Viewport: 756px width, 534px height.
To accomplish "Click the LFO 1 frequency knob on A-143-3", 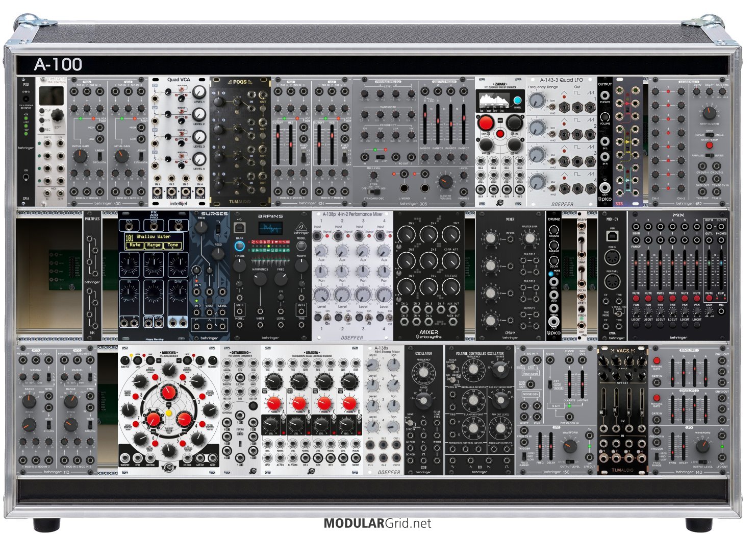I will [x=537, y=101].
